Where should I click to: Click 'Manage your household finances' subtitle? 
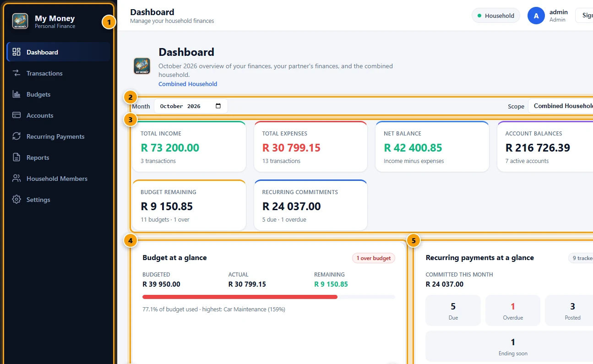[x=172, y=21]
